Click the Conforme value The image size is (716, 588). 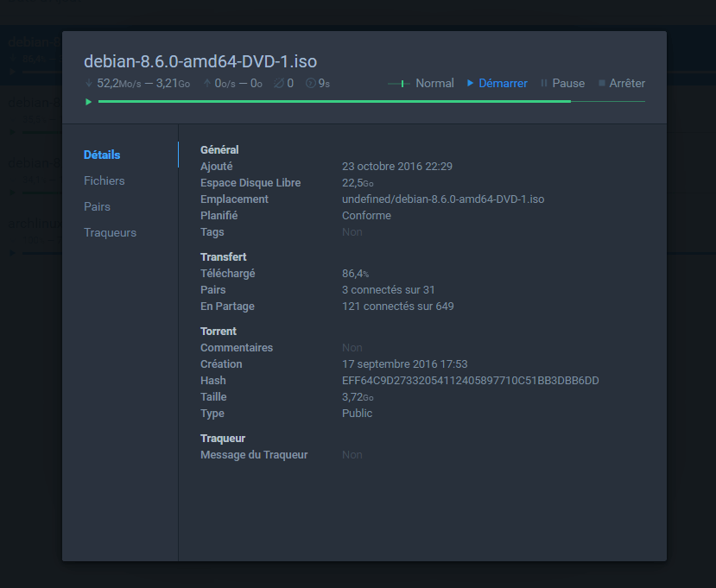click(x=366, y=216)
